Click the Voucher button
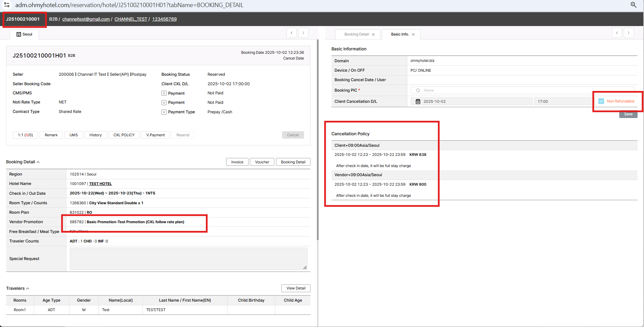 point(262,162)
